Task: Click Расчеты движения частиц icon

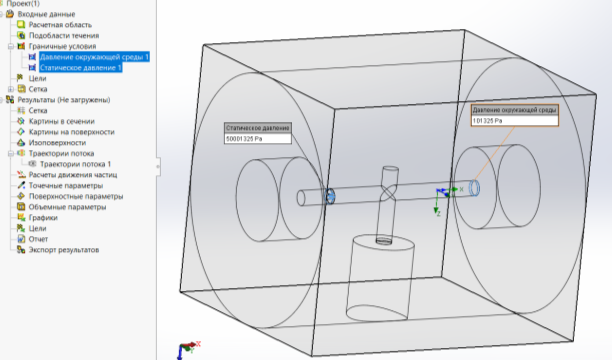Action: (21, 175)
